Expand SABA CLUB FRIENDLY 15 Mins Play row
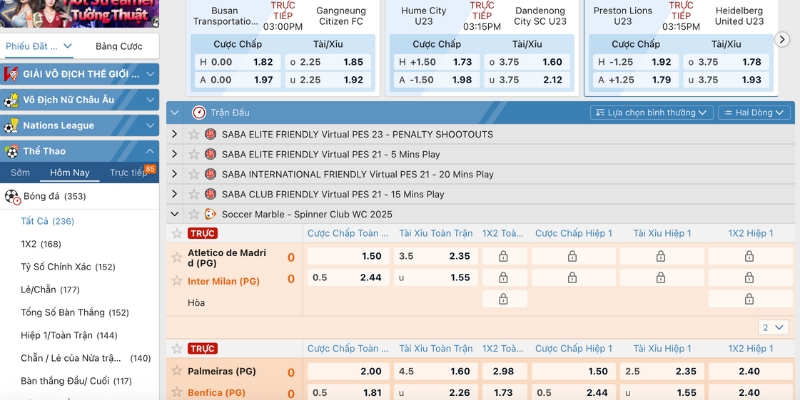The image size is (800, 400). tap(174, 194)
